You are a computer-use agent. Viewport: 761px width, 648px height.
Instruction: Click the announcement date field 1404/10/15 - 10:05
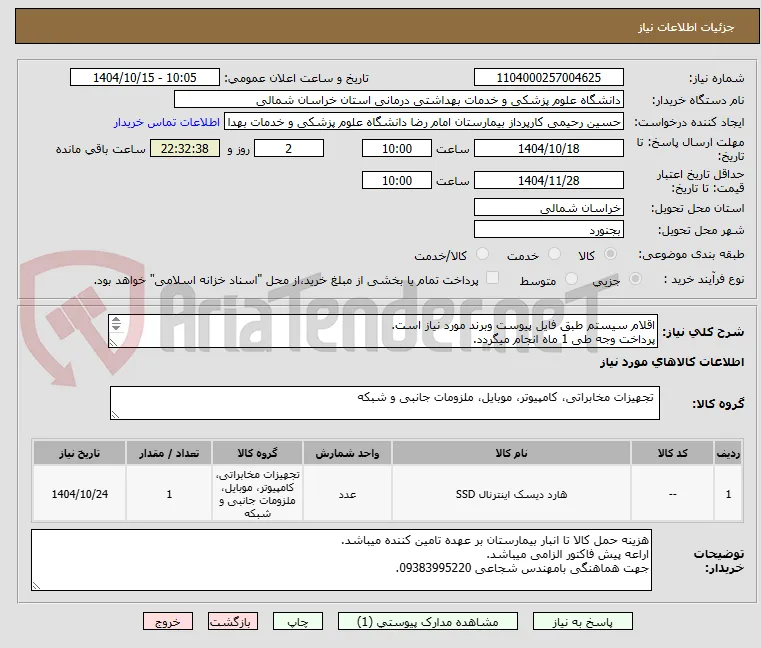click(x=145, y=78)
